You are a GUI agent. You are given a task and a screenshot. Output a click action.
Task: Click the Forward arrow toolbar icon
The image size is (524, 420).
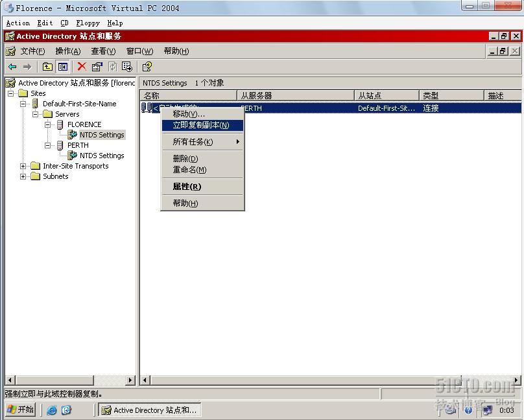pyautogui.click(x=27, y=67)
